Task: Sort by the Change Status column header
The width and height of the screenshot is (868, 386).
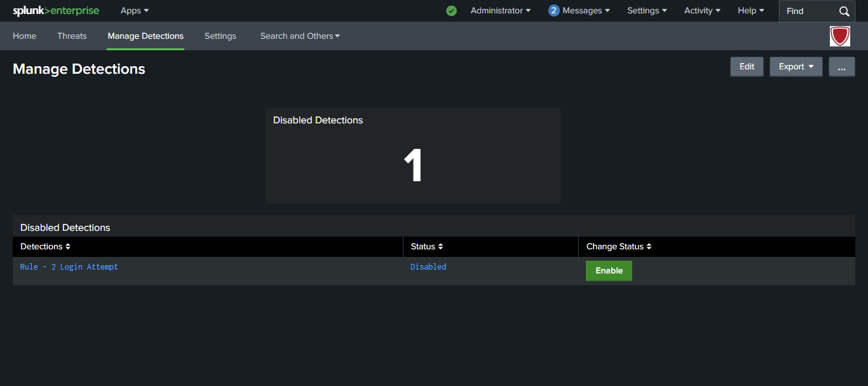Action: [619, 247]
